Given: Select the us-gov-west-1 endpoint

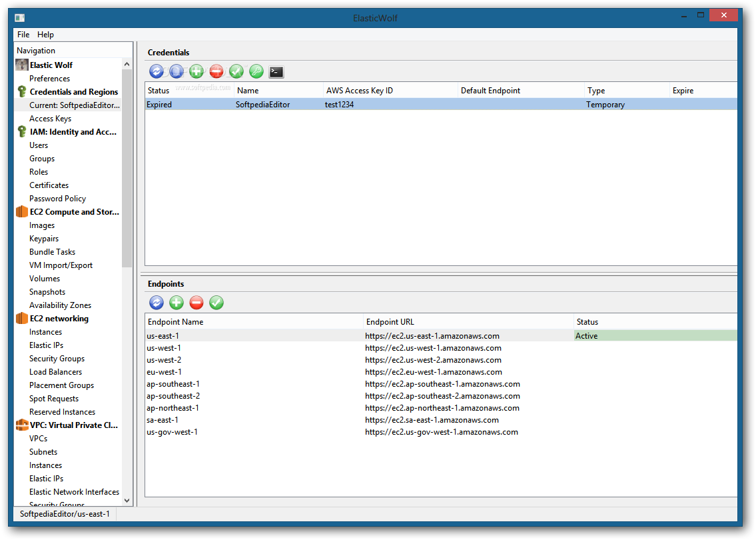Looking at the screenshot, I should (x=172, y=432).
